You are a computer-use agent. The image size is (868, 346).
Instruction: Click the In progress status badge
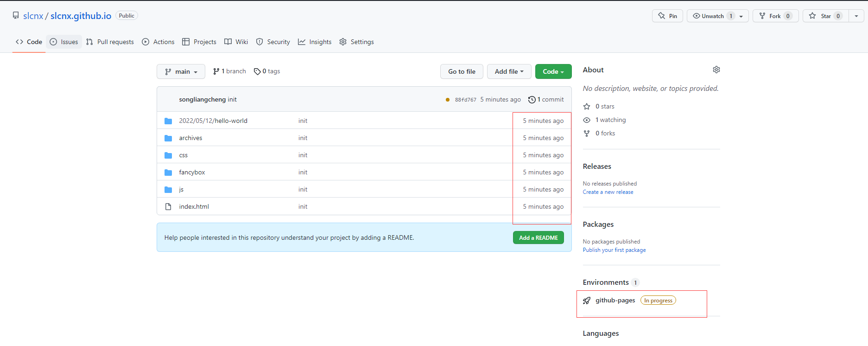[658, 301]
